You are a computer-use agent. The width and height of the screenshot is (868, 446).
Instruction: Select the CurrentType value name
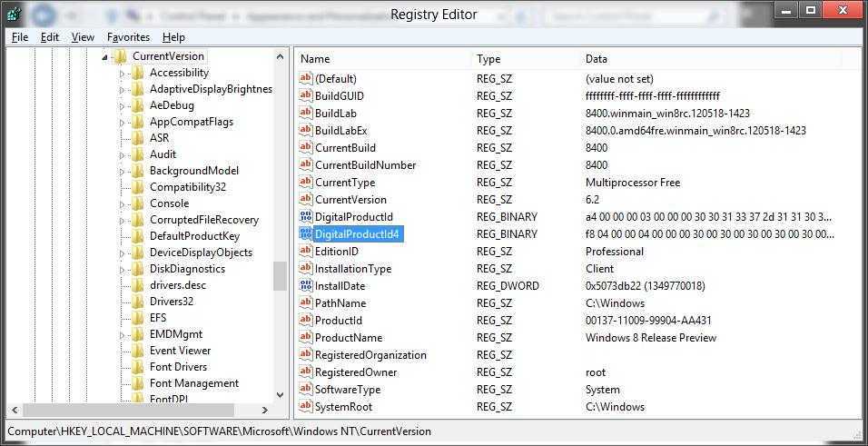coord(345,182)
